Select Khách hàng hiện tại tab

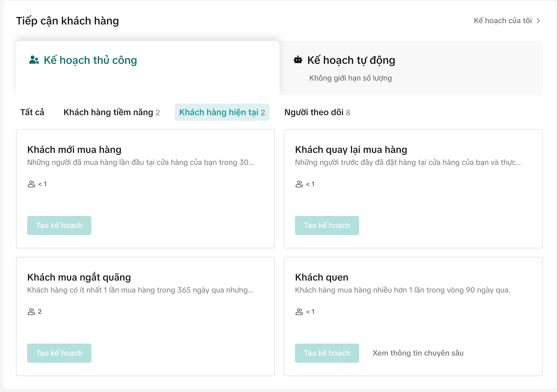click(222, 112)
